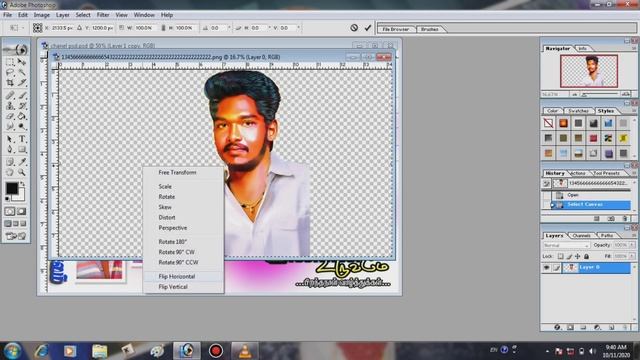Screen dimensions: 640x360
Task: Select the Slice tool
Action: click(22, 83)
